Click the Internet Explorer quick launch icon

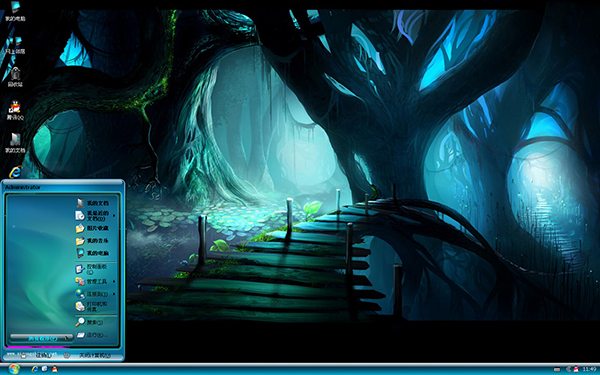point(35,369)
